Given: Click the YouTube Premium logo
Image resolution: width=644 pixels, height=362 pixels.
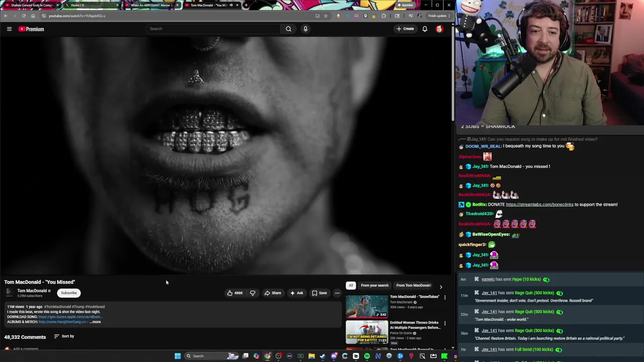Looking at the screenshot, I should pyautogui.click(x=31, y=29).
